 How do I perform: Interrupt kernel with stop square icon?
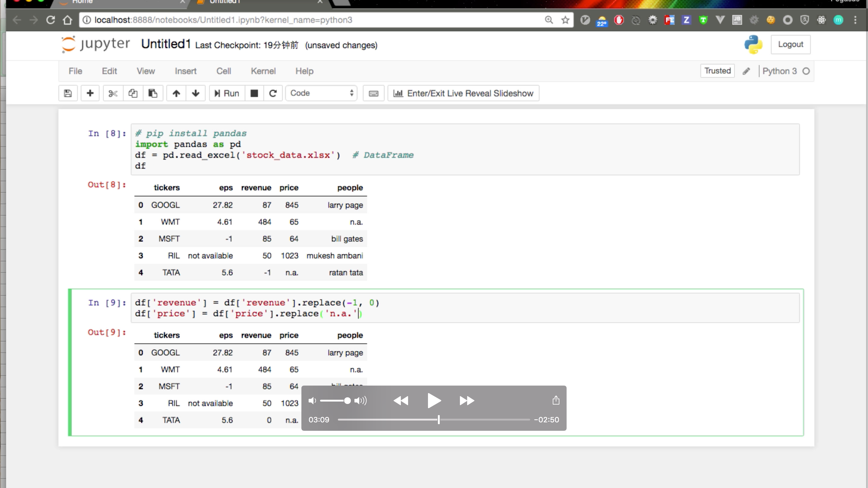click(254, 93)
